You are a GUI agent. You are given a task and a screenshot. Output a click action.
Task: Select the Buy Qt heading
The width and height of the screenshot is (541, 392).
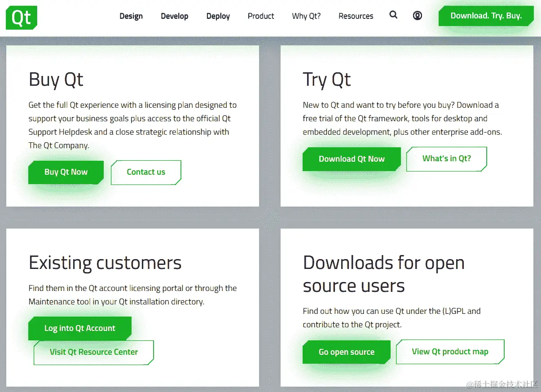[56, 79]
